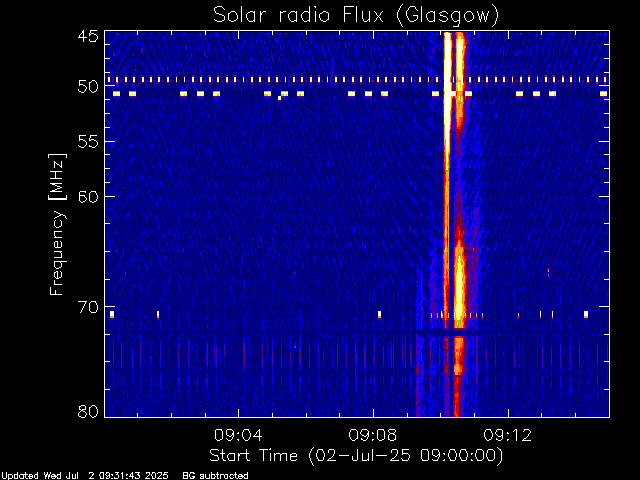
Task: Click the 09:12 time axis label
Action: [508, 435]
